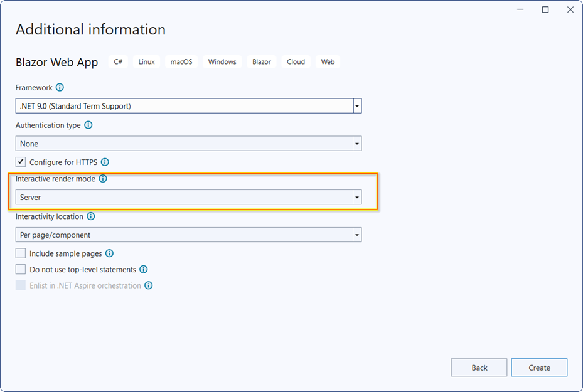Click the Authentication type info icon
583x392 pixels.
tap(88, 125)
